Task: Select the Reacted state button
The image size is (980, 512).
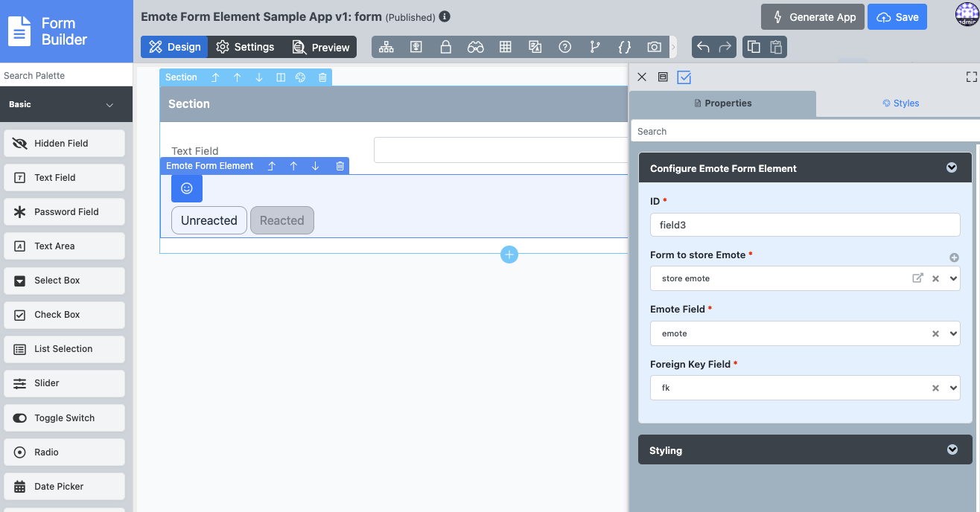Action: click(281, 220)
